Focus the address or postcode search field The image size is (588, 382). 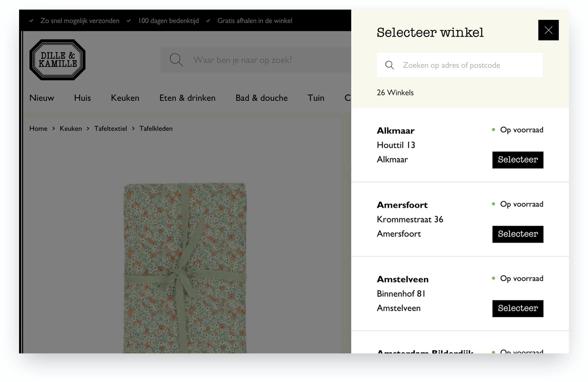click(459, 65)
